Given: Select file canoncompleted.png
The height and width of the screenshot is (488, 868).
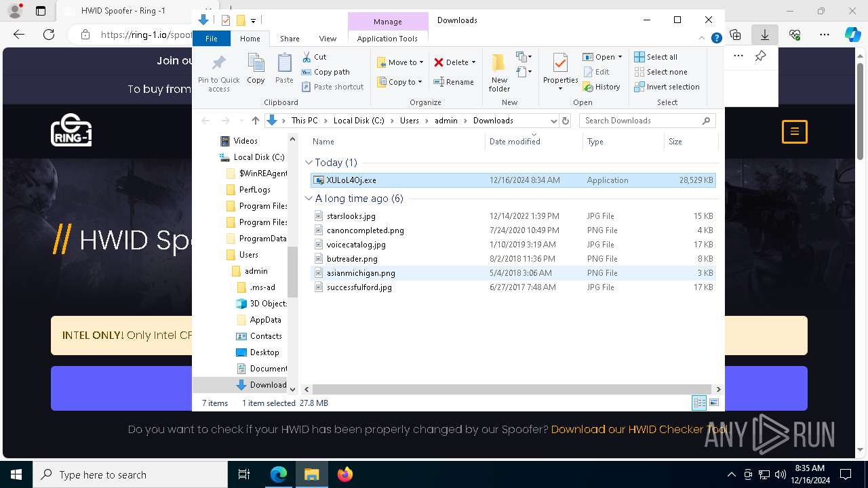Looking at the screenshot, I should [513, 230].
